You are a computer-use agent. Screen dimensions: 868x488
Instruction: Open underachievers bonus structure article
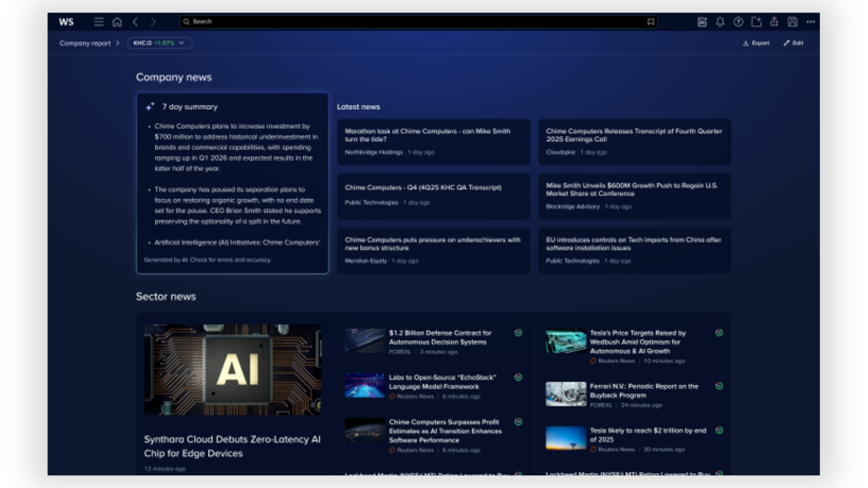[x=433, y=250]
